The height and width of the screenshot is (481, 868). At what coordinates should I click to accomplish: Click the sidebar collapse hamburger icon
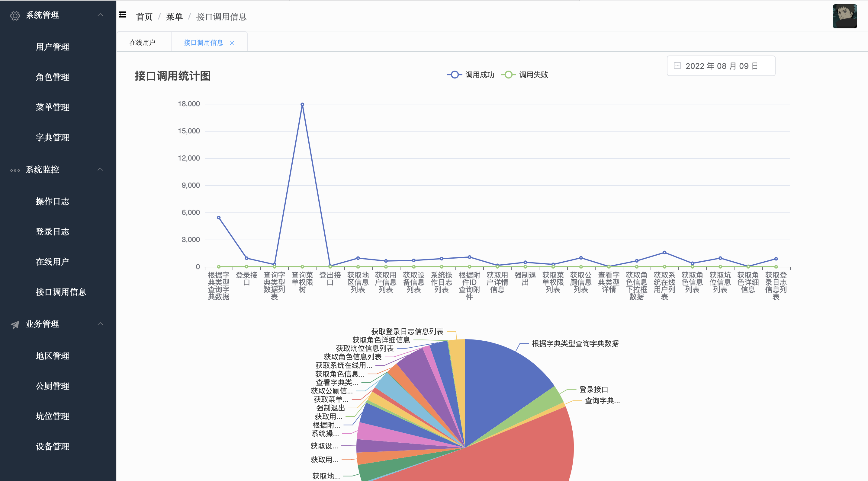[123, 15]
